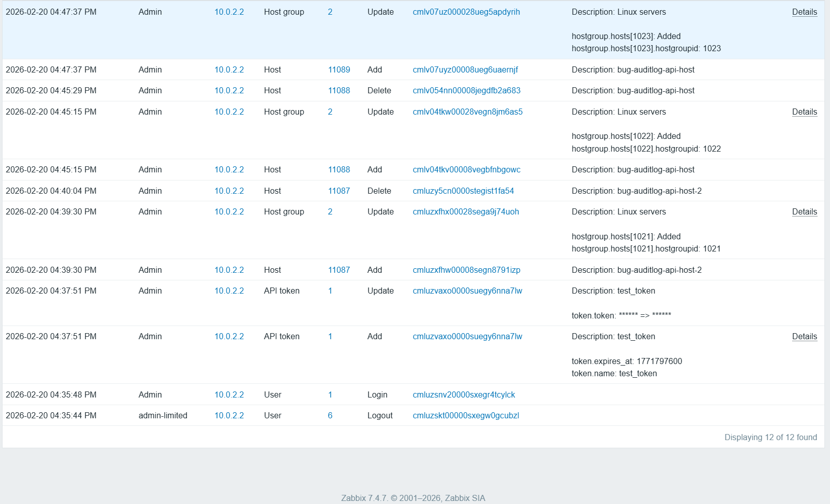Select resource ID 6 in Logout row
The height and width of the screenshot is (504, 830).
pyautogui.click(x=330, y=416)
